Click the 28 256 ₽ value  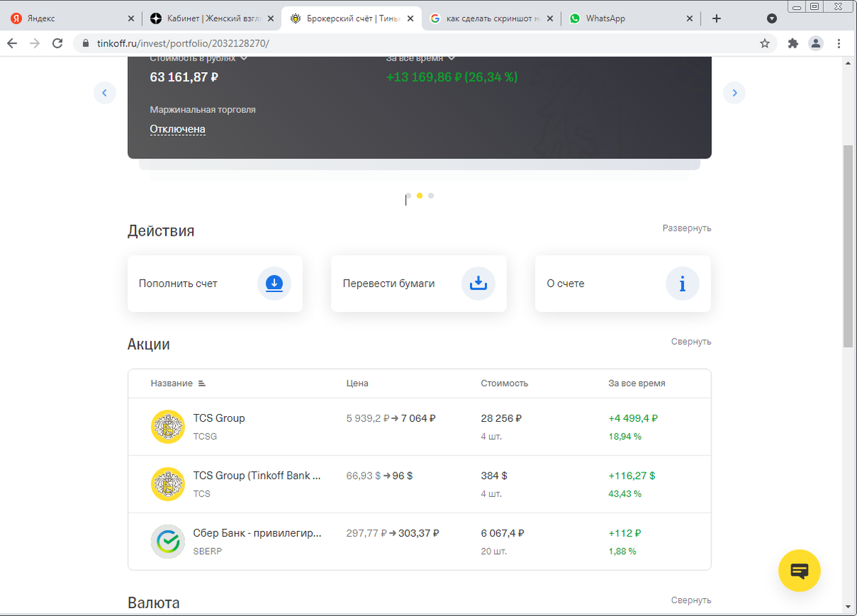[x=502, y=418]
